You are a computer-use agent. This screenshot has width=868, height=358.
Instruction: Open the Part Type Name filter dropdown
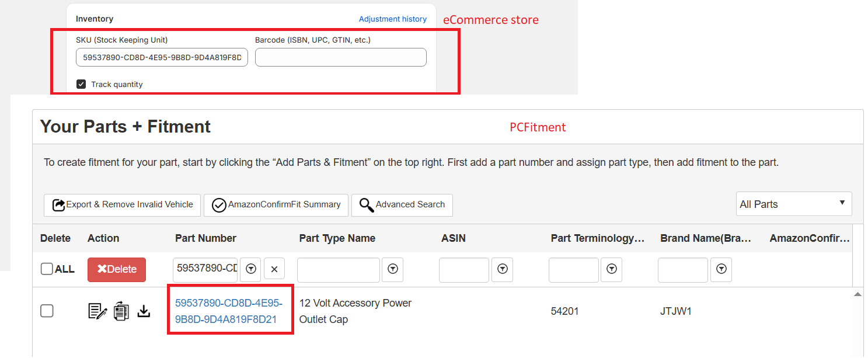point(392,269)
